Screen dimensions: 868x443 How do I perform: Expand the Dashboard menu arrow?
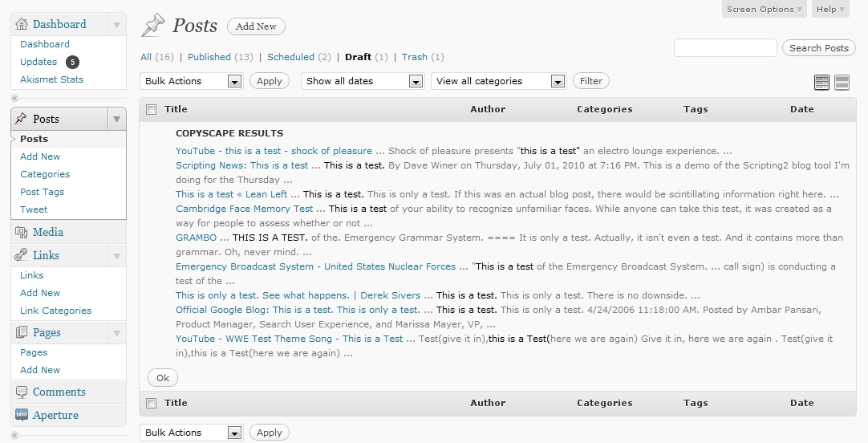tap(116, 25)
